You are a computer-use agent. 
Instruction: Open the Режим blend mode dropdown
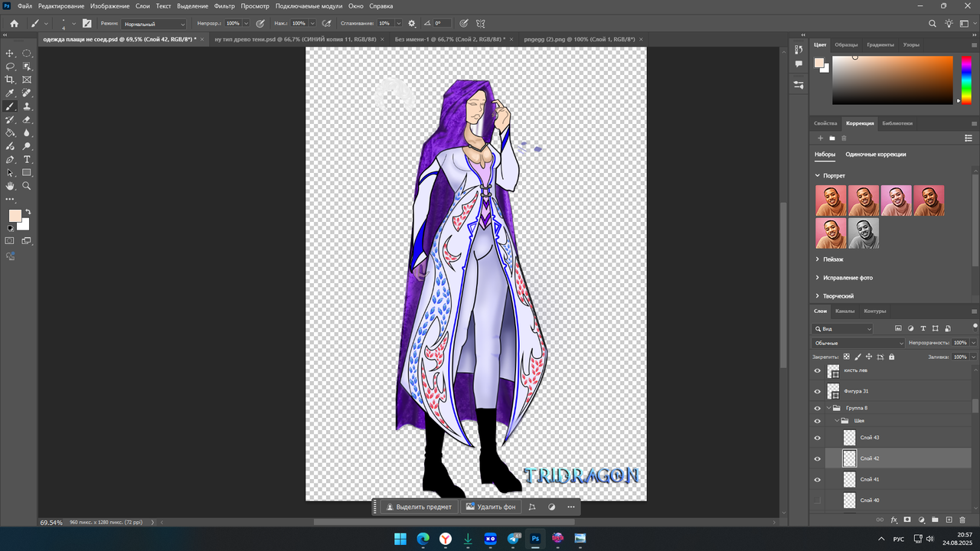pos(153,24)
